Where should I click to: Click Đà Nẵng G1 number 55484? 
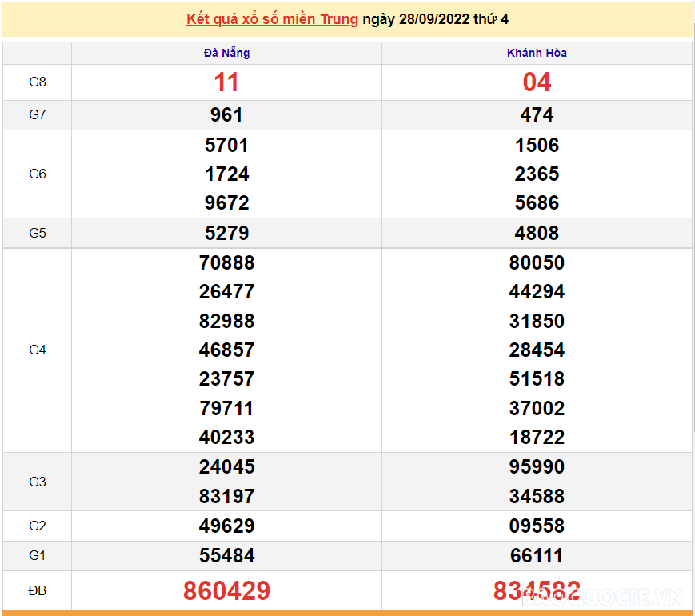pyautogui.click(x=226, y=556)
